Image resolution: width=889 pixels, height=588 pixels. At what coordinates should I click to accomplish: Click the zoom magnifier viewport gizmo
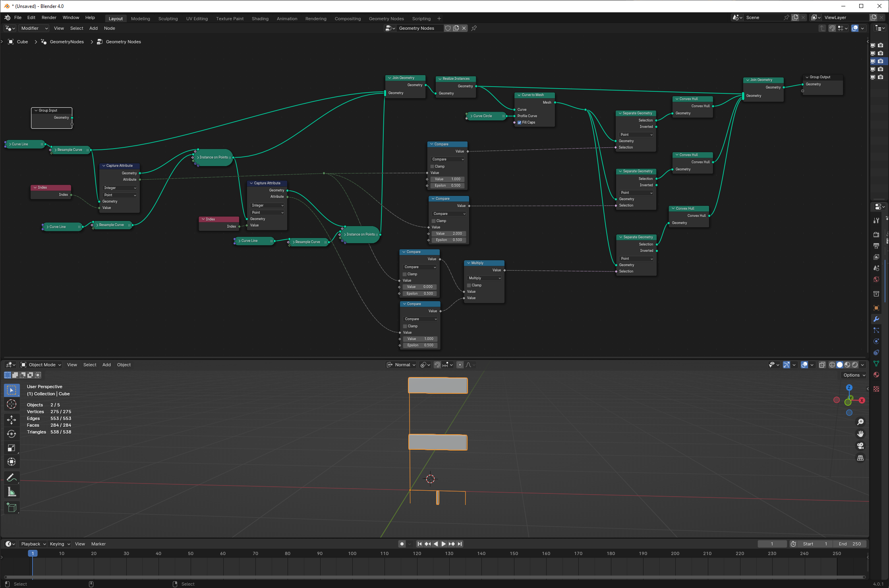click(860, 422)
